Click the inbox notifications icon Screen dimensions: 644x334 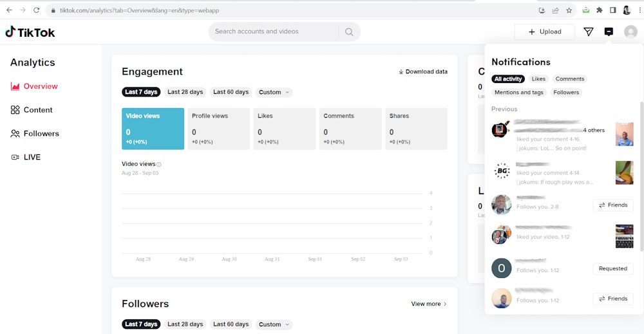pyautogui.click(x=609, y=32)
